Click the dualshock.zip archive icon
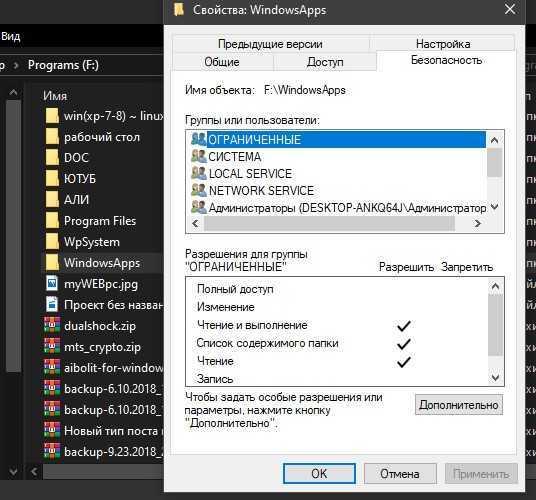Image resolution: width=536 pixels, height=500 pixels. point(52,326)
